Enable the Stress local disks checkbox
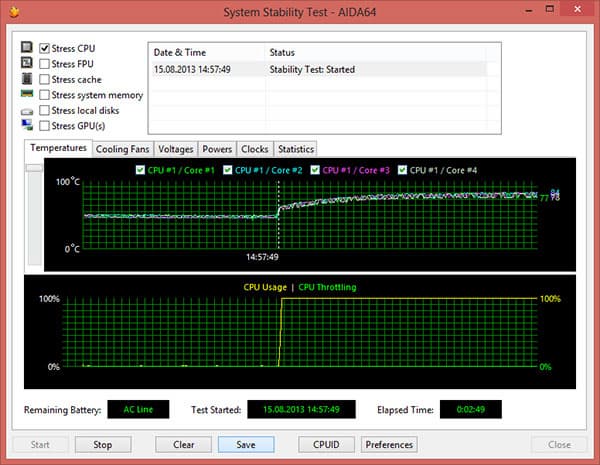The width and height of the screenshot is (600, 465). tap(44, 110)
